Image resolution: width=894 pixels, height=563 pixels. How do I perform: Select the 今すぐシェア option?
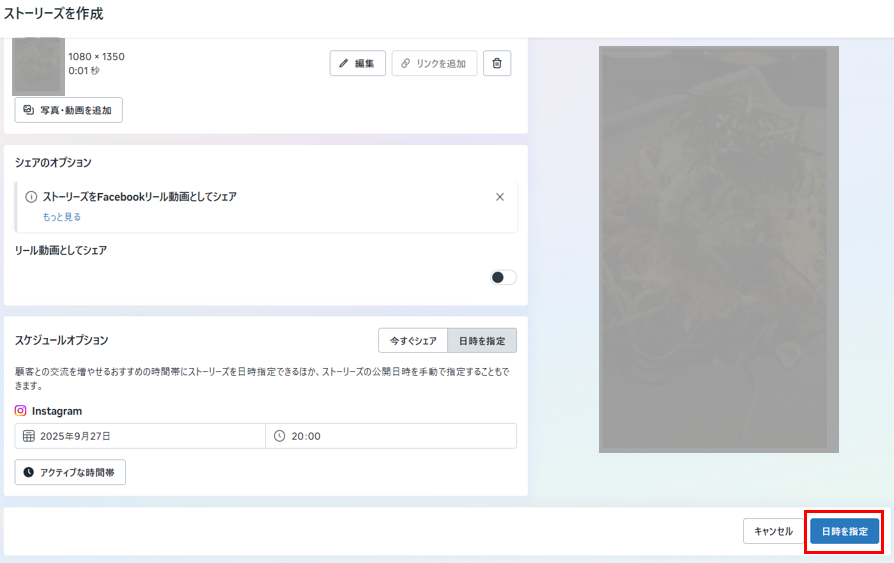click(x=413, y=341)
